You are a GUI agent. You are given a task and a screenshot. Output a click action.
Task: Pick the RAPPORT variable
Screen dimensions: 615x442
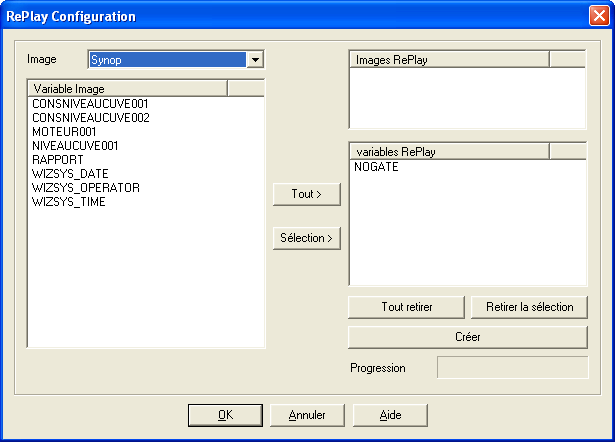tap(58, 160)
